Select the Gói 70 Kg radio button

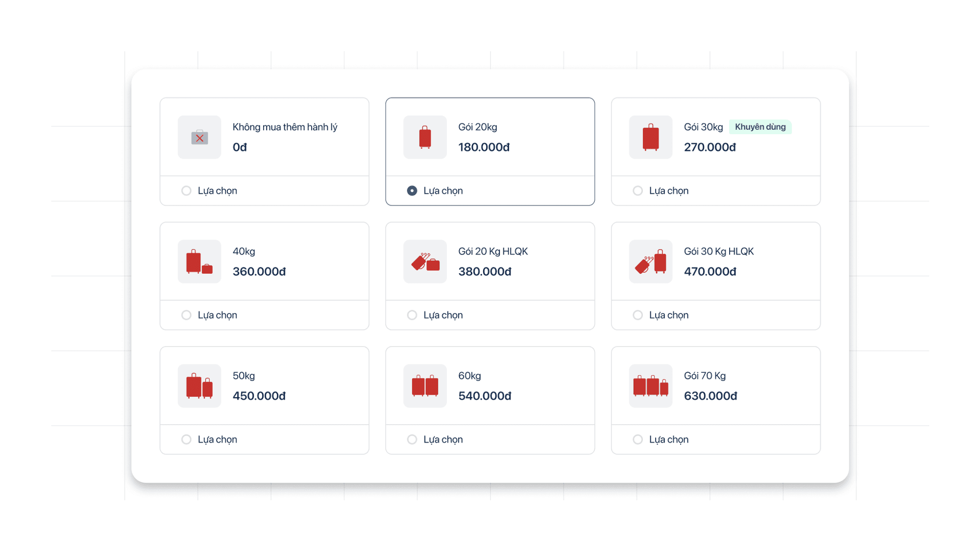tap(637, 439)
